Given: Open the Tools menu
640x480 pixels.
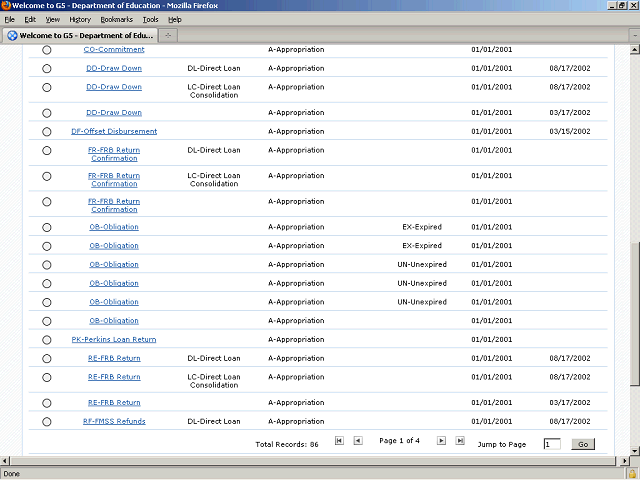Looking at the screenshot, I should point(150,19).
